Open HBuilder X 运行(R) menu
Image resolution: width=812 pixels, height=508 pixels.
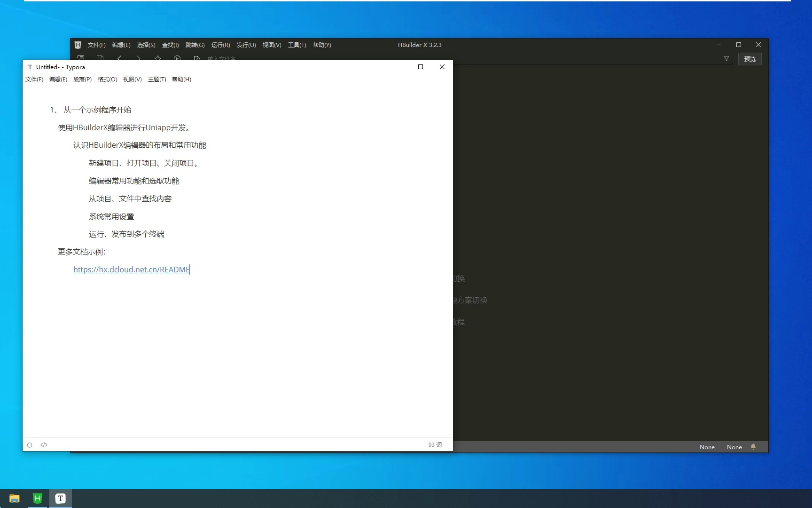click(220, 45)
